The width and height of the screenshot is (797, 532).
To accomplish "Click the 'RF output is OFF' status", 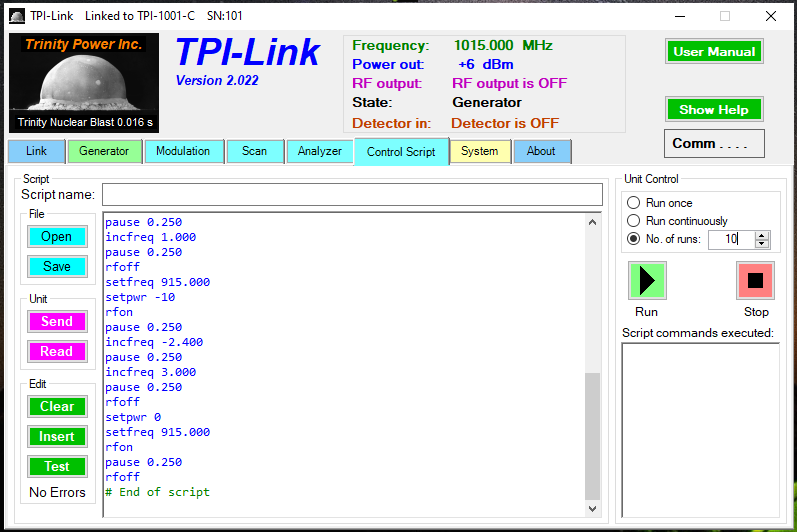I will (509, 83).
